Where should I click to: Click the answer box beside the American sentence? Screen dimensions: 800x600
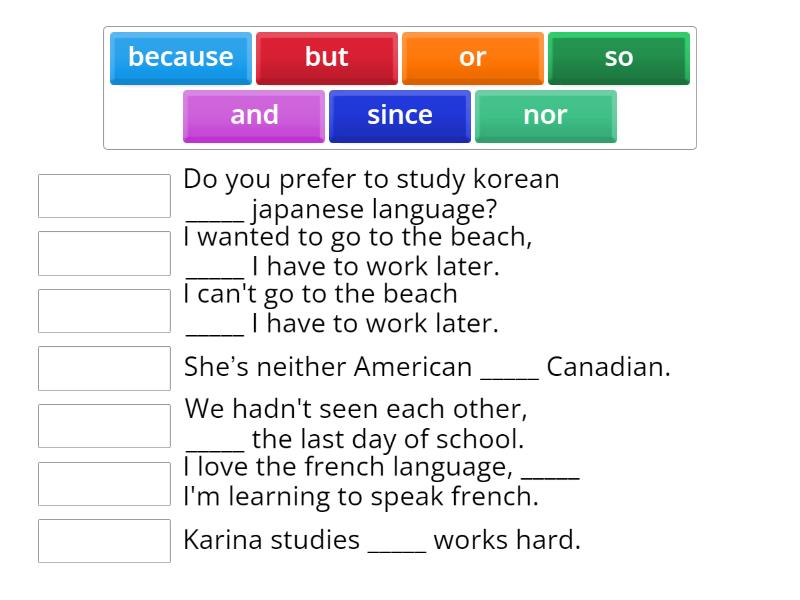(104, 368)
